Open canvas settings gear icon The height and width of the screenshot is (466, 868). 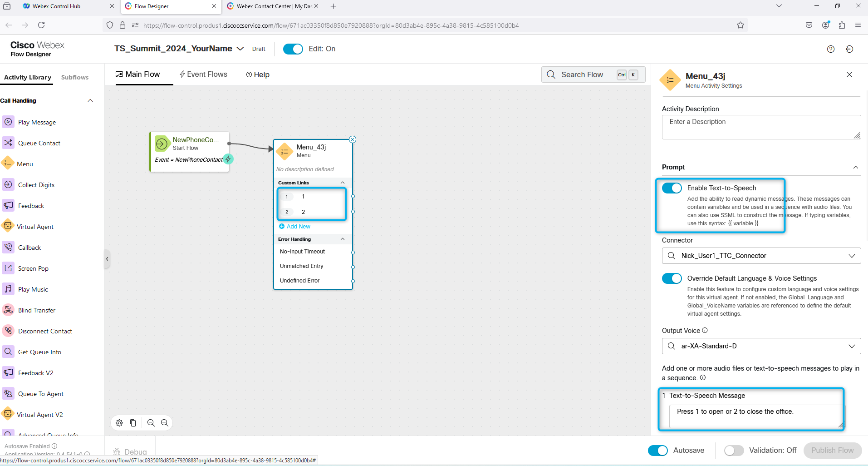[119, 423]
